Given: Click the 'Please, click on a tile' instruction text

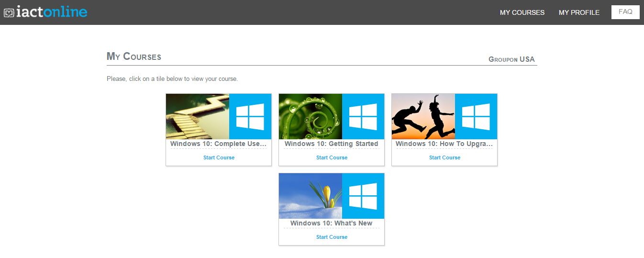Looking at the screenshot, I should click(172, 79).
